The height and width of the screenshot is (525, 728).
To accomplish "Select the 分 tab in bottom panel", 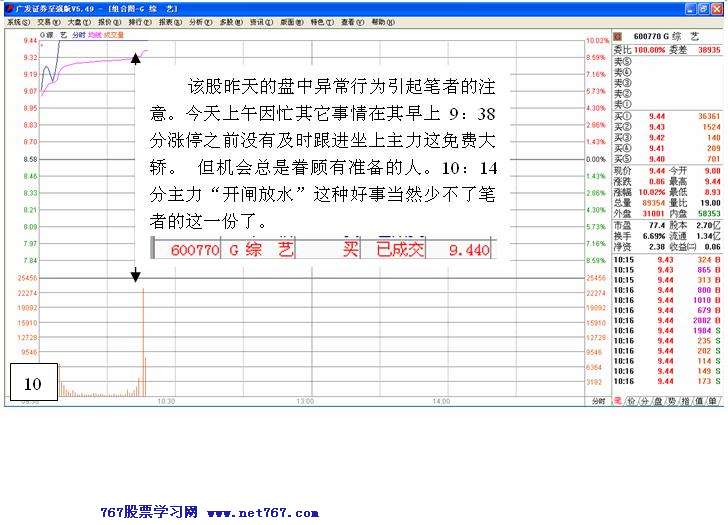I will [645, 401].
